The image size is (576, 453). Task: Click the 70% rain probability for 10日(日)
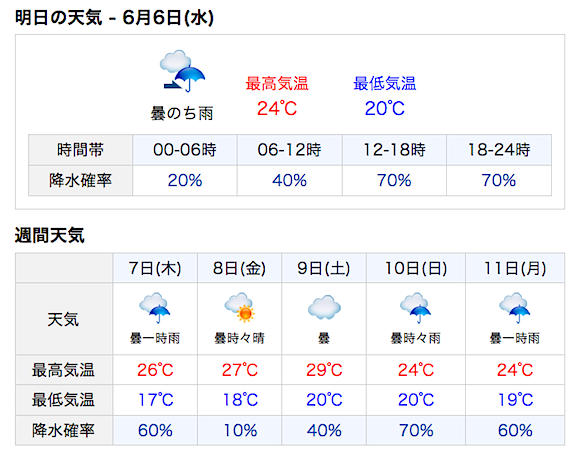tap(416, 430)
